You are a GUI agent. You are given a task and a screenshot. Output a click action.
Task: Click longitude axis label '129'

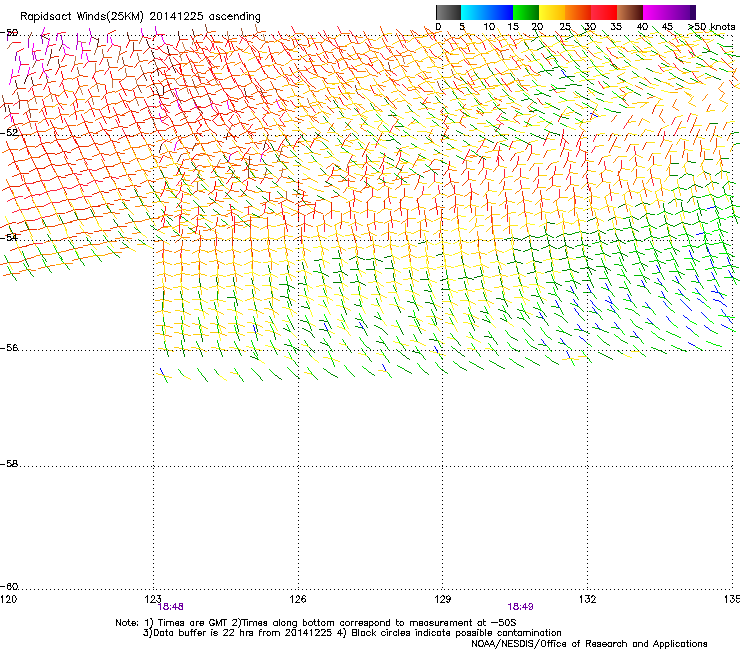tap(443, 599)
